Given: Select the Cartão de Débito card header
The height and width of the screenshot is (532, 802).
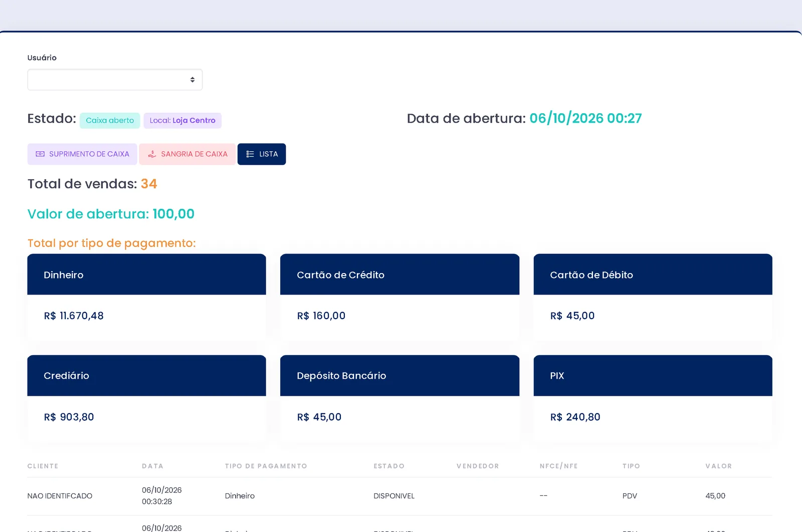Looking at the screenshot, I should coord(653,275).
